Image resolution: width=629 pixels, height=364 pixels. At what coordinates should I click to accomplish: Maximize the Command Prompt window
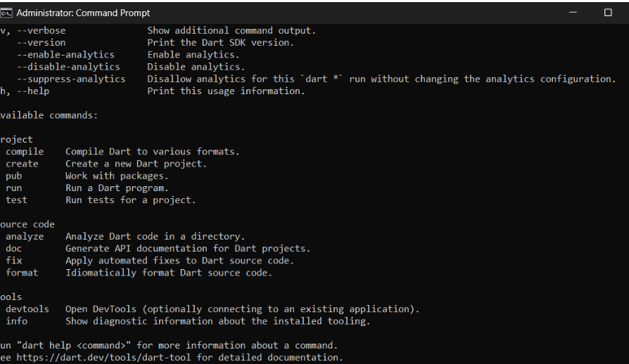(608, 13)
